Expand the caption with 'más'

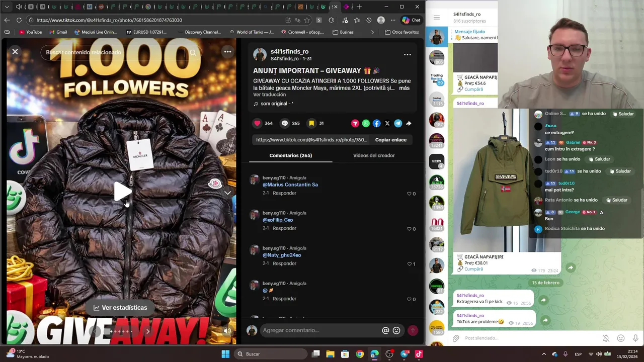(404, 88)
